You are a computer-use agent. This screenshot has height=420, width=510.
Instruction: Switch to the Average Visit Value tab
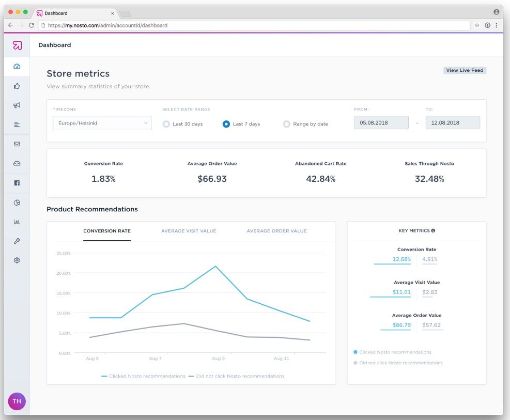(189, 231)
